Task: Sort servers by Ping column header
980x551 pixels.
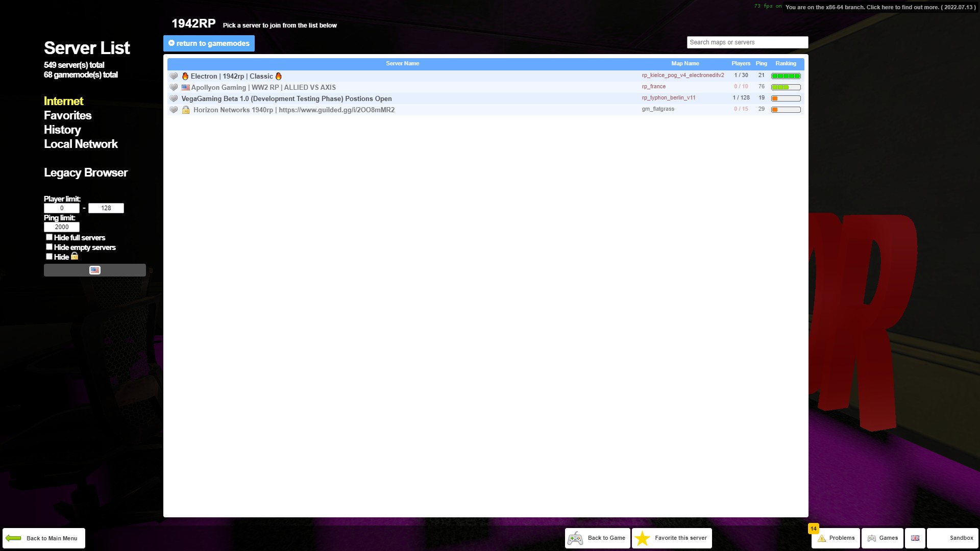Action: pos(761,64)
